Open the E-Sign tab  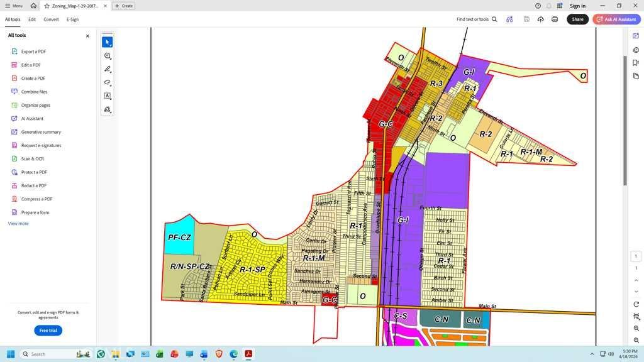click(73, 19)
